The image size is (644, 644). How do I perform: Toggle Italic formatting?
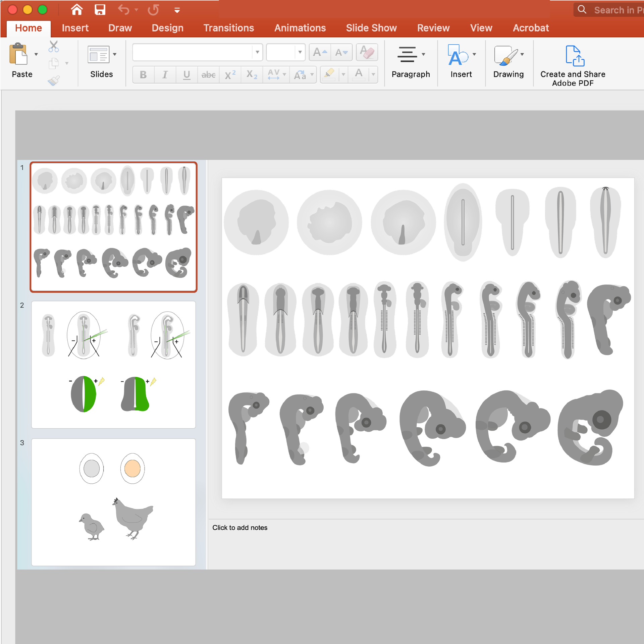click(x=165, y=74)
